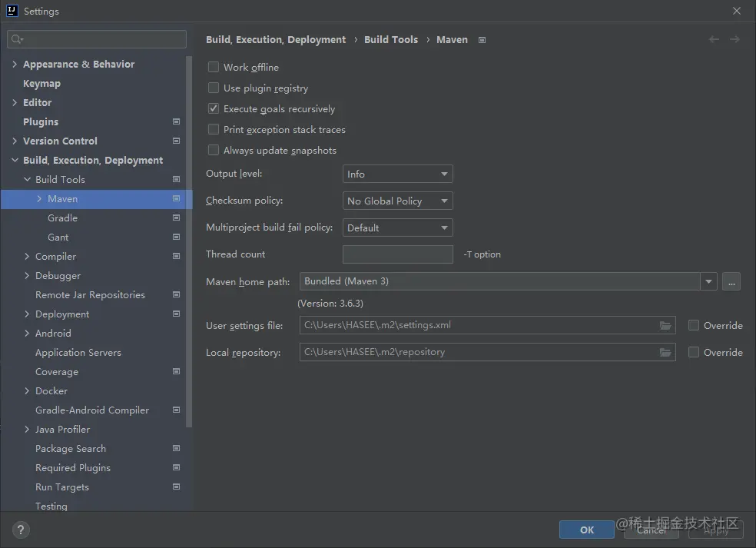This screenshot has height=548, width=756.
Task: Enable Use plugin registry
Action: [213, 88]
